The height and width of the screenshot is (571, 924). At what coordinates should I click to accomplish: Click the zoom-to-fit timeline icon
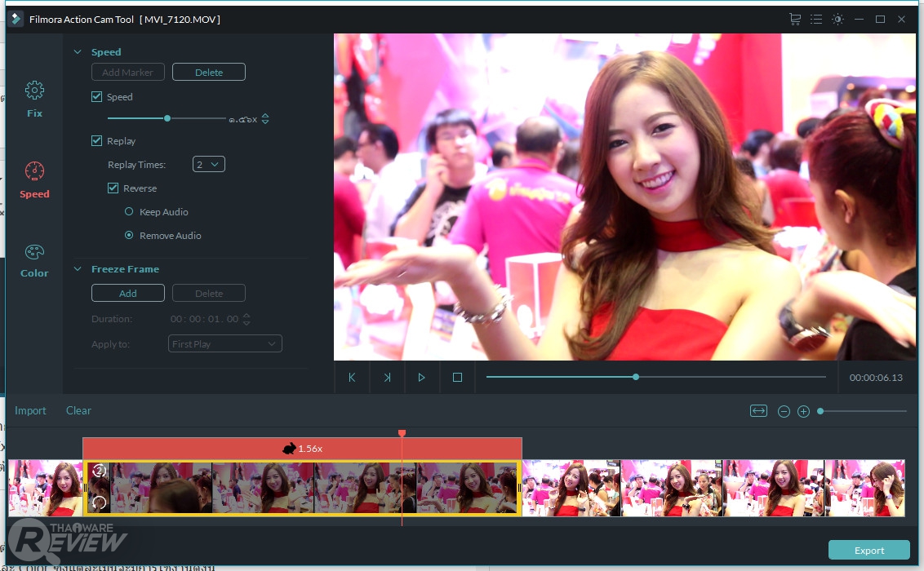pyautogui.click(x=759, y=411)
